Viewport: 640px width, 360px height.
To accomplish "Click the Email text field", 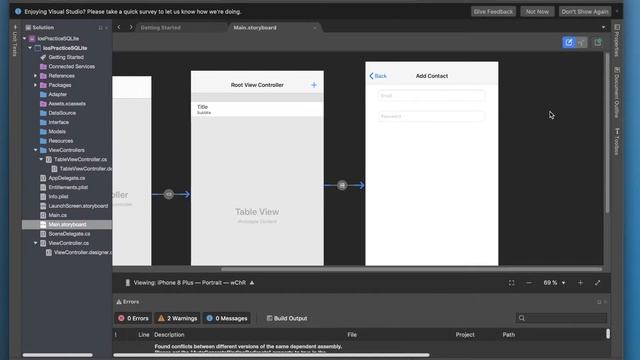I will (431, 96).
